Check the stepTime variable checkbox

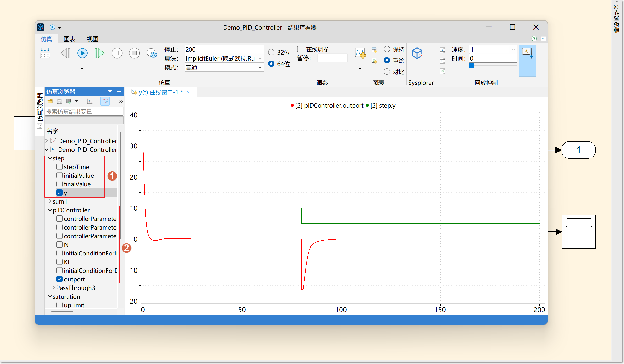coord(59,167)
